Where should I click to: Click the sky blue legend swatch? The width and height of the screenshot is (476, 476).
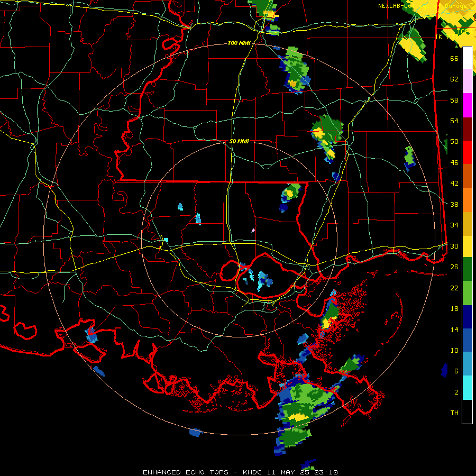467,364
